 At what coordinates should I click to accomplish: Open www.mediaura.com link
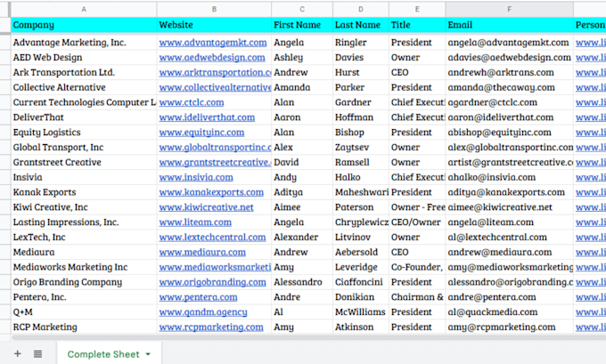coord(202,252)
